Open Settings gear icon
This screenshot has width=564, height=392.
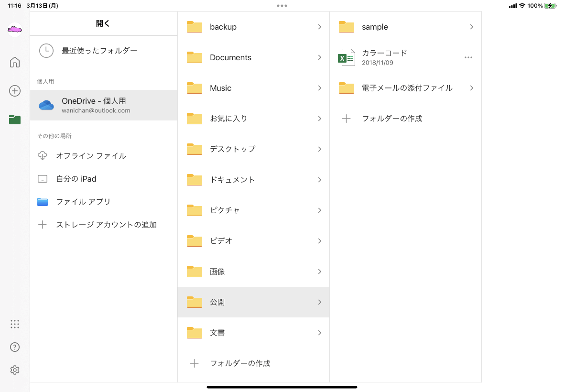[15, 370]
